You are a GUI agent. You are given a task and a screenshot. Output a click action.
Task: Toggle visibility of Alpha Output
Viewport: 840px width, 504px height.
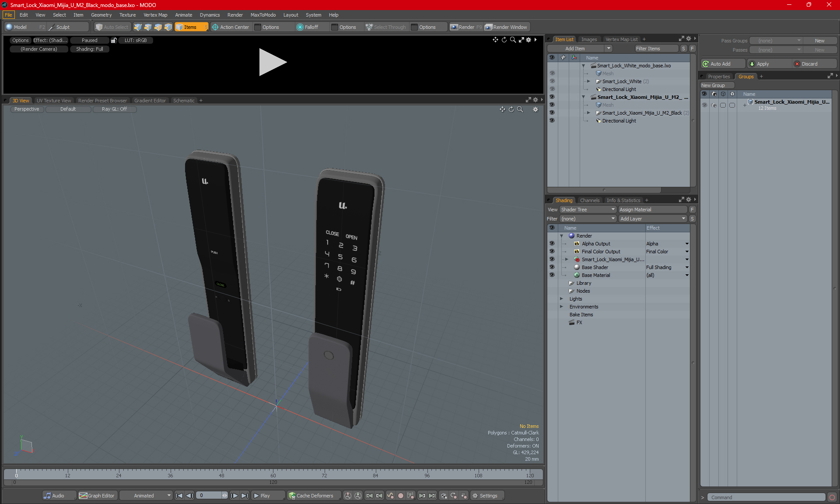click(552, 244)
